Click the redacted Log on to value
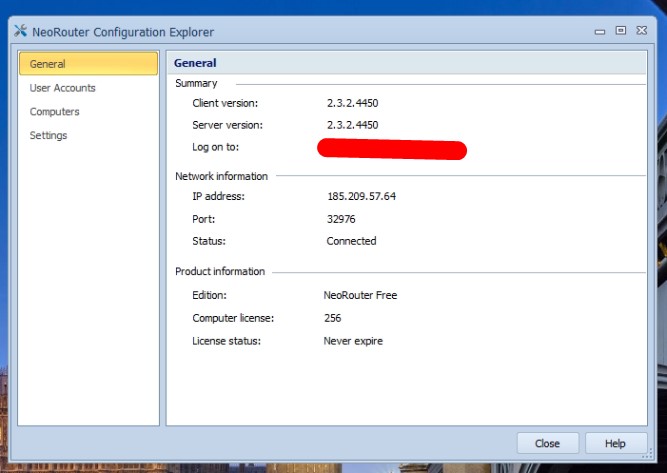This screenshot has width=667, height=473. 392,150
